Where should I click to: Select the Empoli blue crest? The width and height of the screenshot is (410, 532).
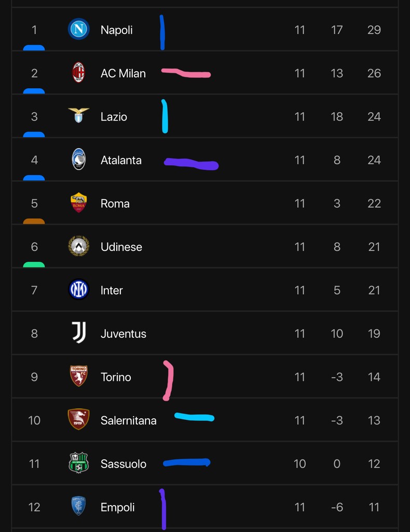pos(79,506)
